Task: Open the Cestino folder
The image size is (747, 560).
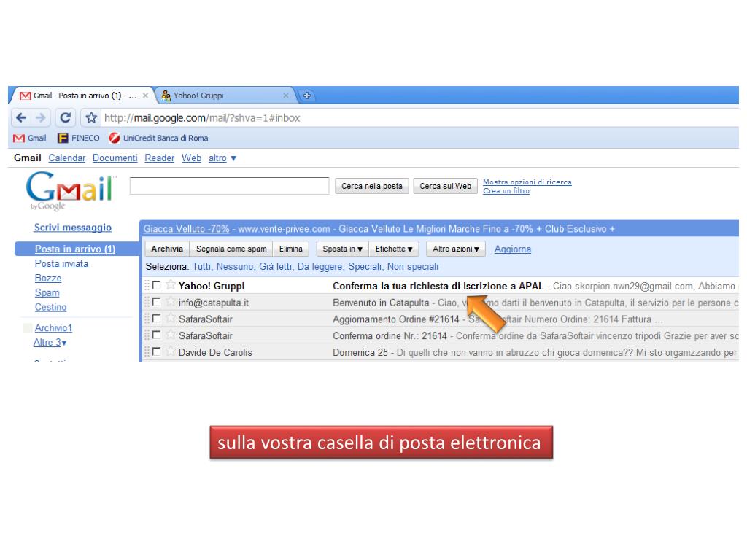Action: tap(50, 307)
